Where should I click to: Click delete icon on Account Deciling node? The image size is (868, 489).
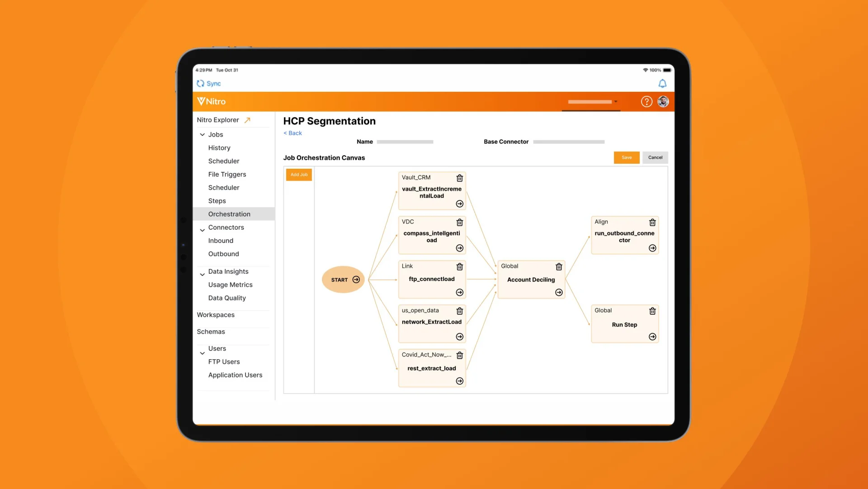coord(559,266)
